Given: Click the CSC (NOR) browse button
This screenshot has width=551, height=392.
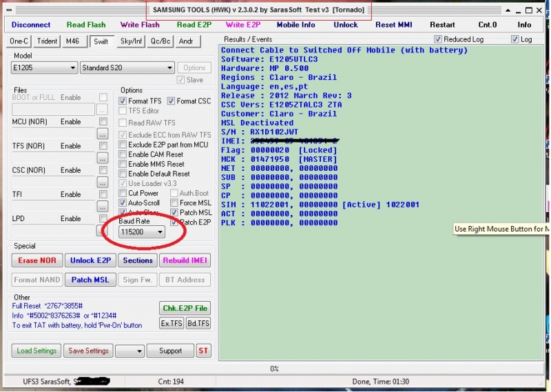Looking at the screenshot, I should tap(103, 183).
